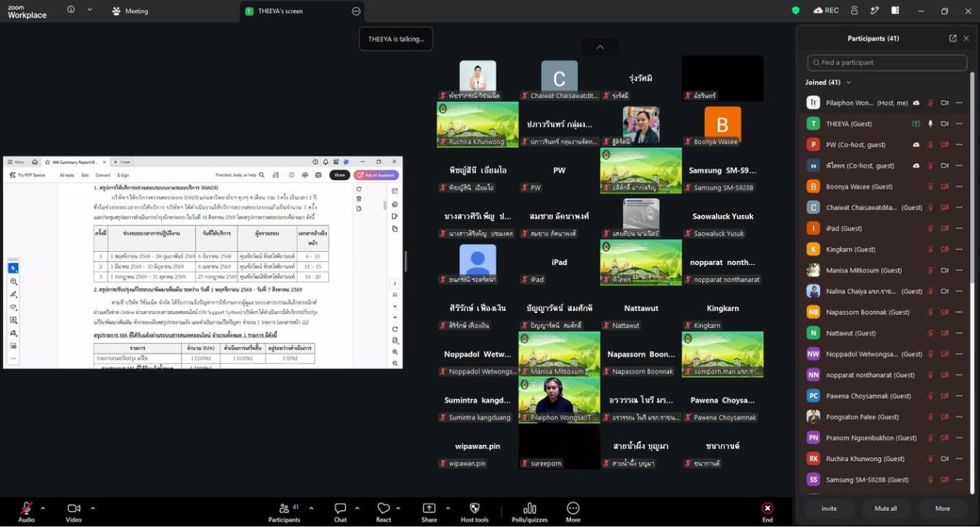The height and width of the screenshot is (527, 980).
Task: Click Invite in the participants panel
Action: [829, 509]
